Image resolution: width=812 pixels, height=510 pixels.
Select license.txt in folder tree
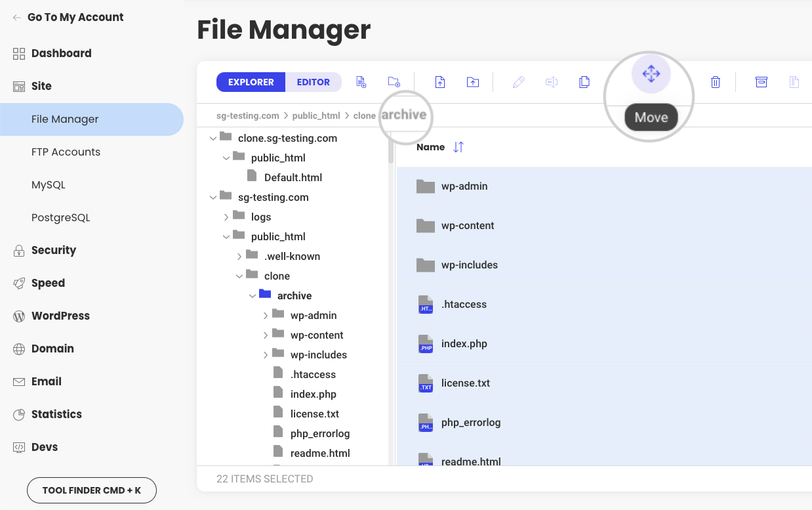pyautogui.click(x=315, y=414)
